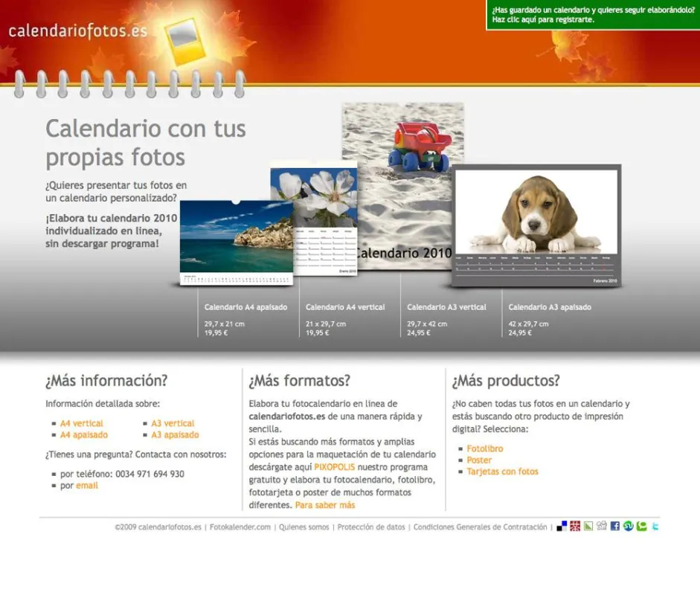The height and width of the screenshot is (595, 700).
Task: Click the '29,7 x 42 cm' size text
Action: point(427,324)
